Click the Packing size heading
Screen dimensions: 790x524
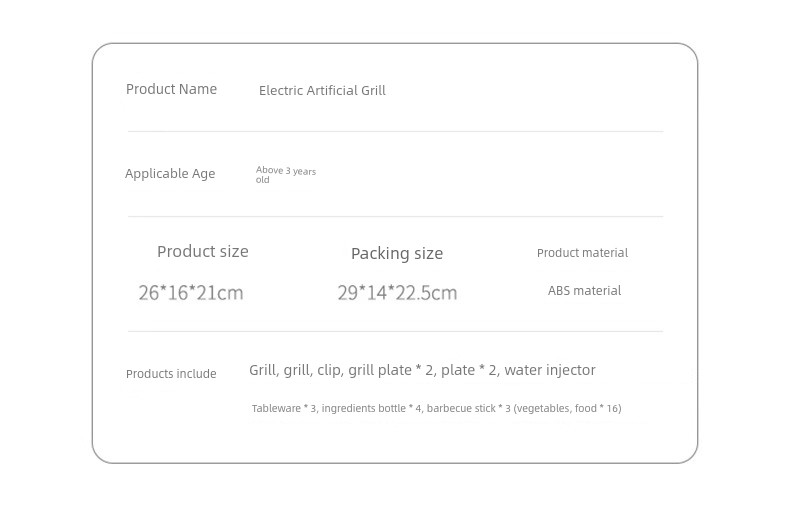(397, 253)
